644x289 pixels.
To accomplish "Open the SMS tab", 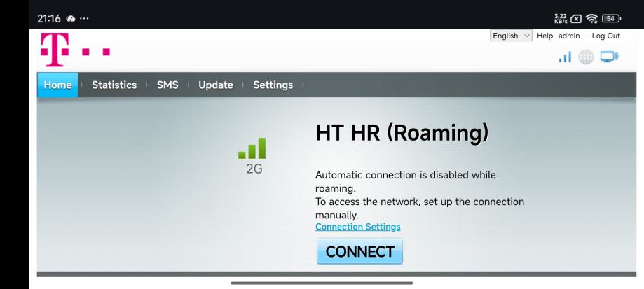I will 167,85.
